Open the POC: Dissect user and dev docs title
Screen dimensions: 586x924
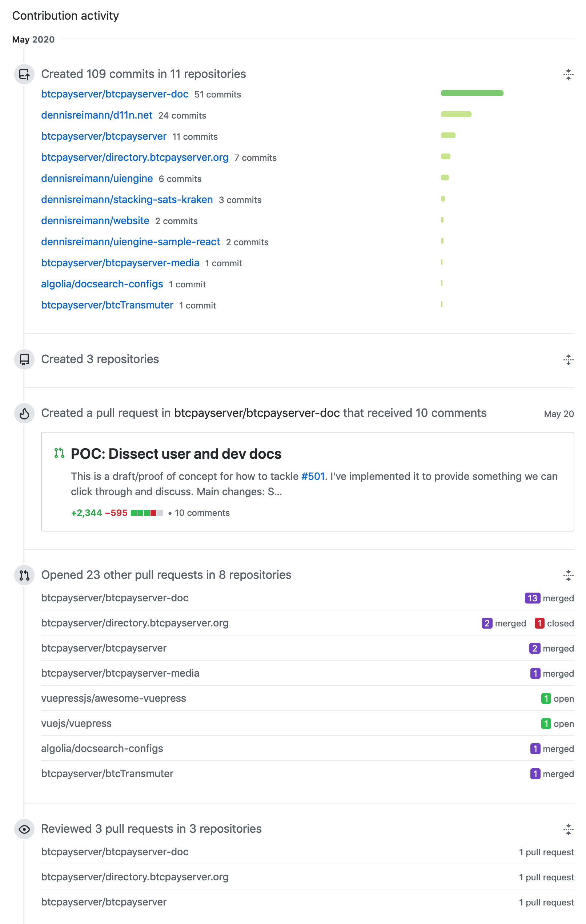pos(176,454)
